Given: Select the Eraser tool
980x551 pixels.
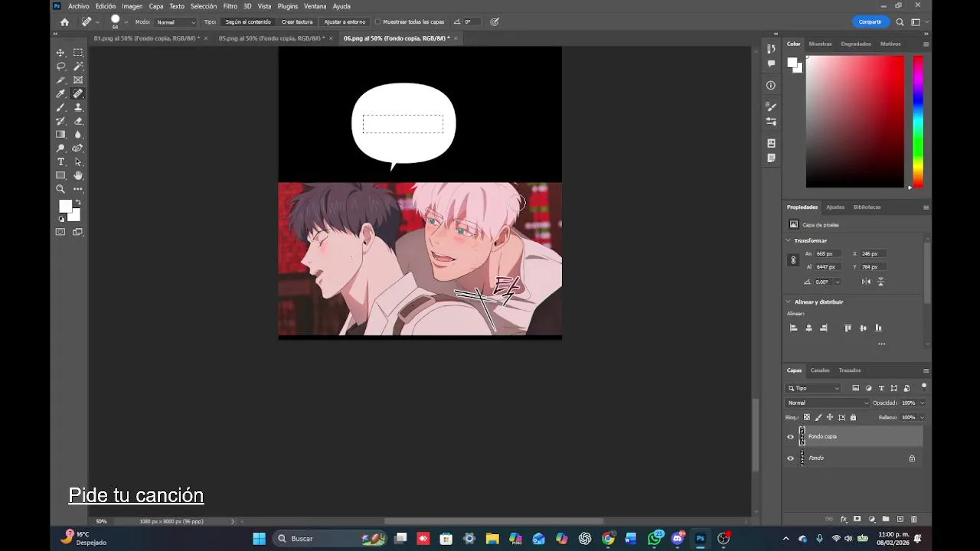Looking at the screenshot, I should [x=78, y=121].
